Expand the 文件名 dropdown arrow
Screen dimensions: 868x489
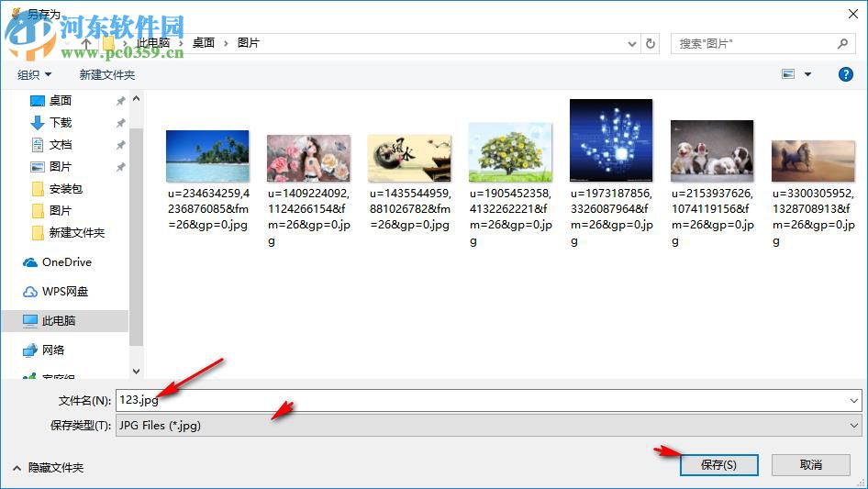[x=853, y=400]
